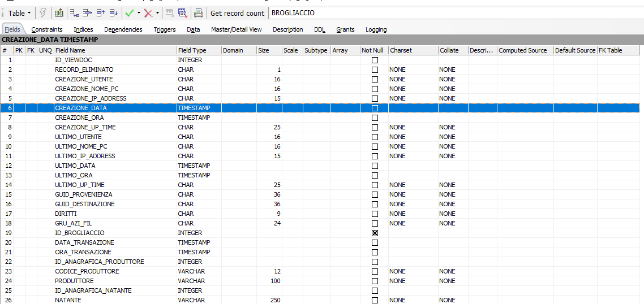Select the Fields tab
Viewport: 644px width, 304px height.
point(12,29)
